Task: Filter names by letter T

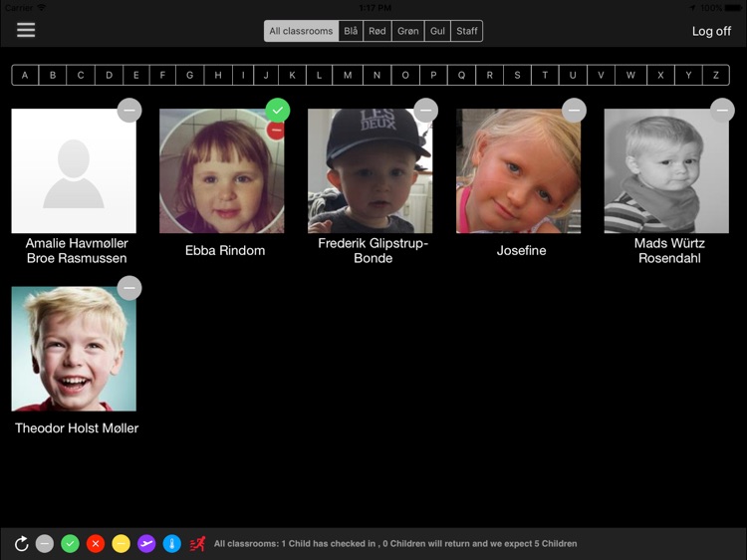Action: click(x=545, y=76)
